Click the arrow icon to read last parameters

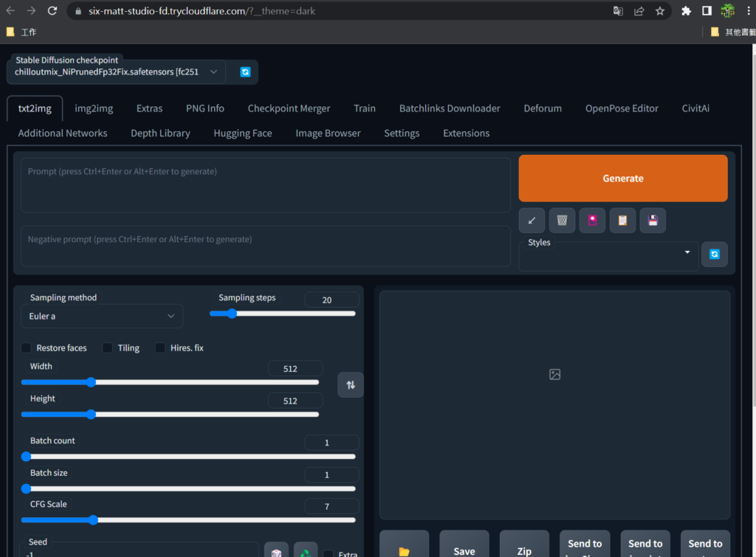pos(532,221)
